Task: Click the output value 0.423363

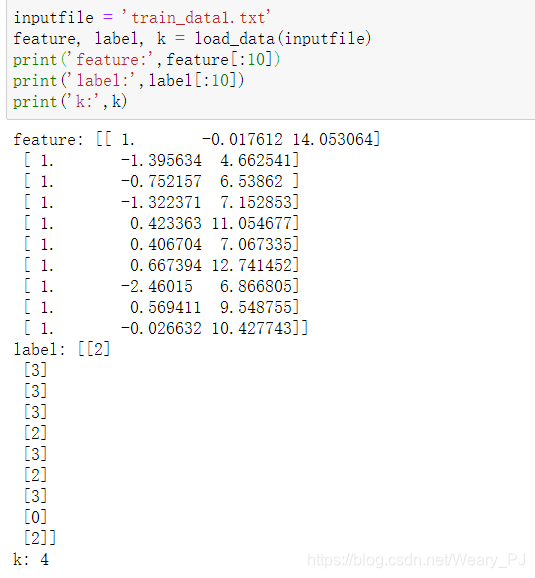Action: click(x=166, y=224)
